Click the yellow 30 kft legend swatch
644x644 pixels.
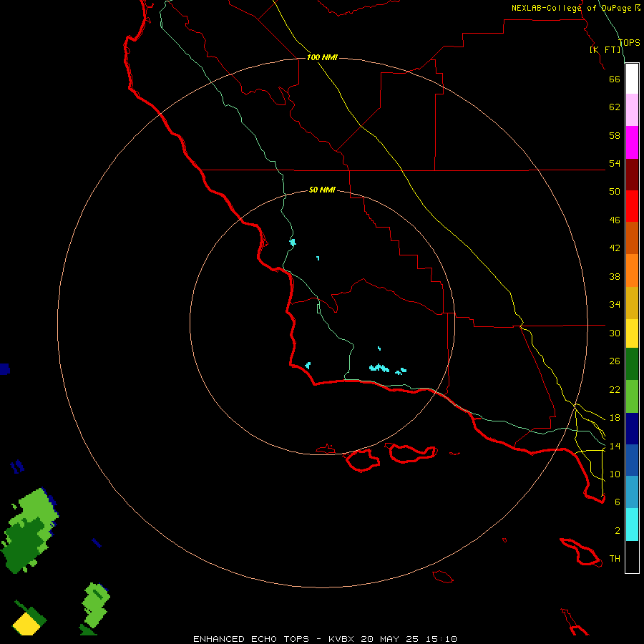[x=632, y=333]
